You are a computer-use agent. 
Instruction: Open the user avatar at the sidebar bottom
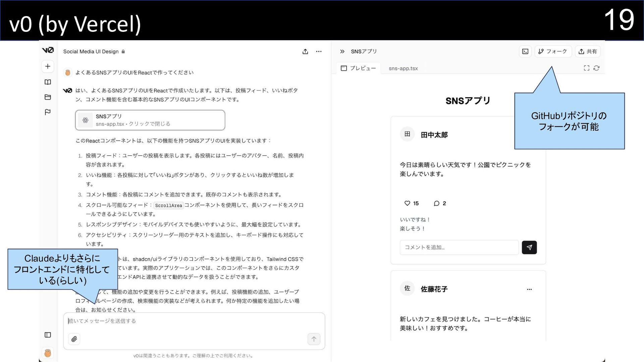click(48, 353)
